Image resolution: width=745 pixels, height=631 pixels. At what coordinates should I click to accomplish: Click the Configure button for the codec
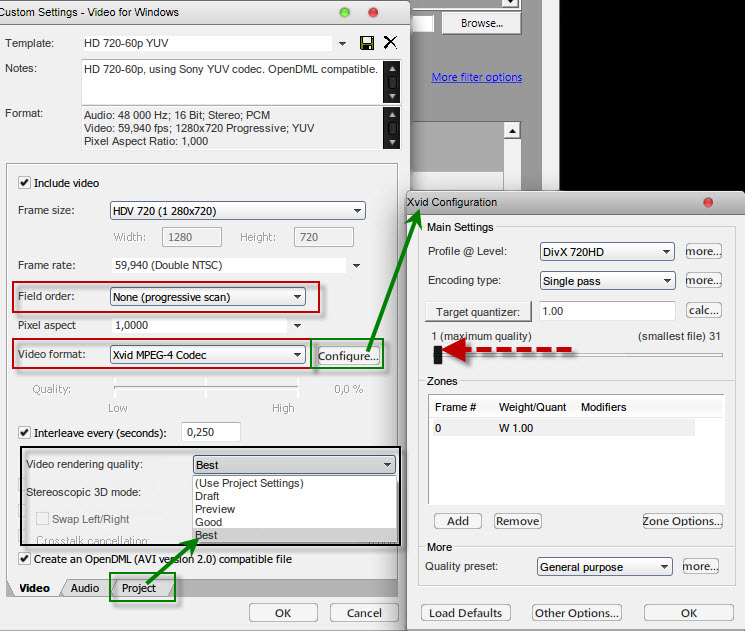click(x=348, y=356)
